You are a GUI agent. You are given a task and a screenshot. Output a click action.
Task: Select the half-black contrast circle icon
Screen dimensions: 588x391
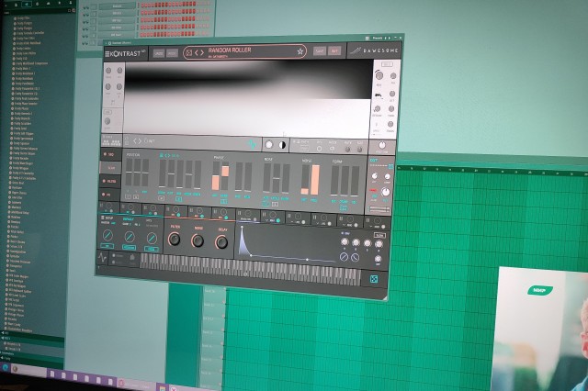282,145
